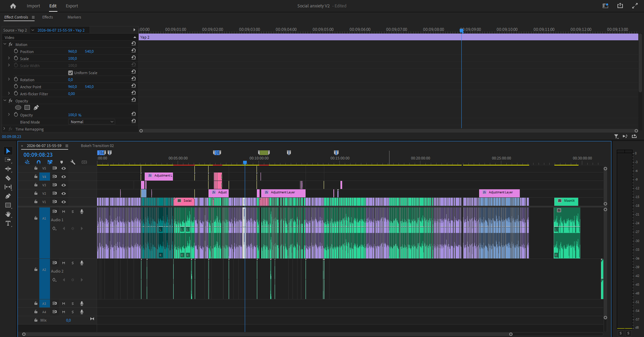Toggle Uniform Scale checkbox
644x337 pixels.
point(70,72)
